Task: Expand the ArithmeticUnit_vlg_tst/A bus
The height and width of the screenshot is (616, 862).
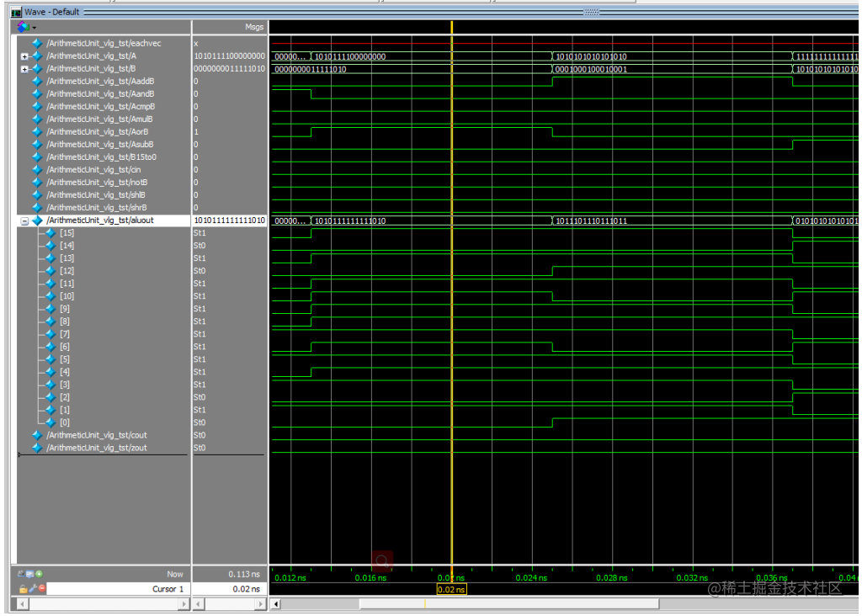Action: pos(24,56)
